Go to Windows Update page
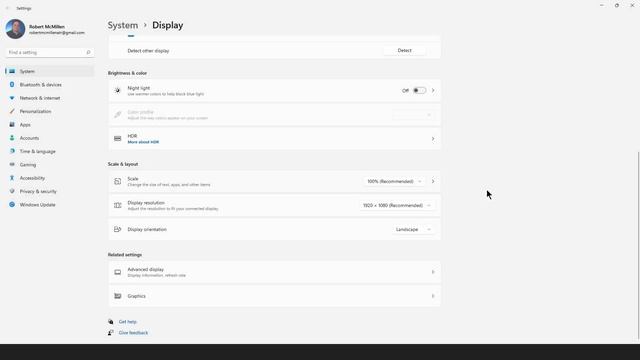640x360 pixels. 49,204
